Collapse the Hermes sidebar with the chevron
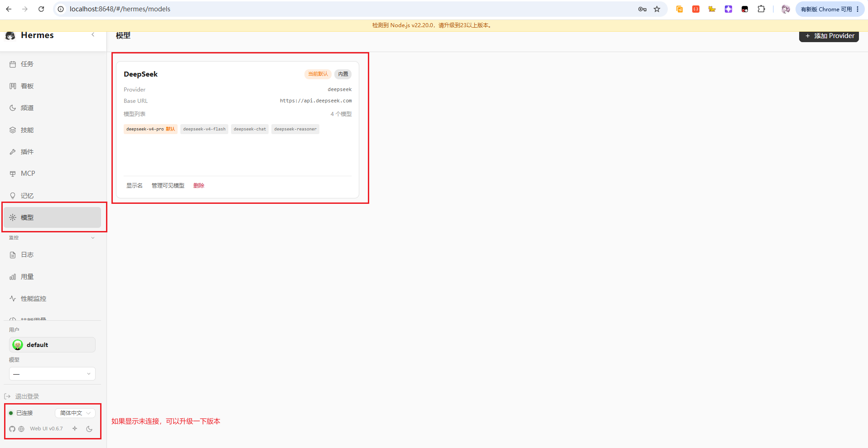The image size is (868, 448). click(x=93, y=35)
